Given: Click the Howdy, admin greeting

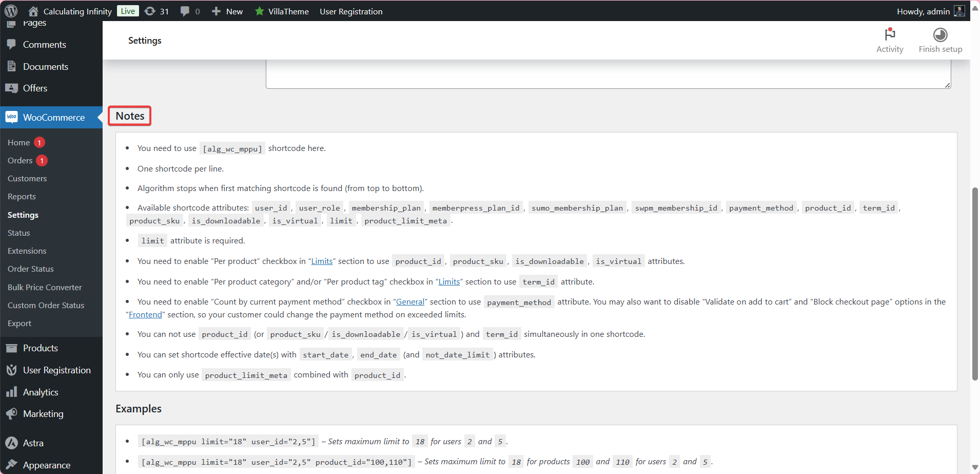Looking at the screenshot, I should 923,11.
